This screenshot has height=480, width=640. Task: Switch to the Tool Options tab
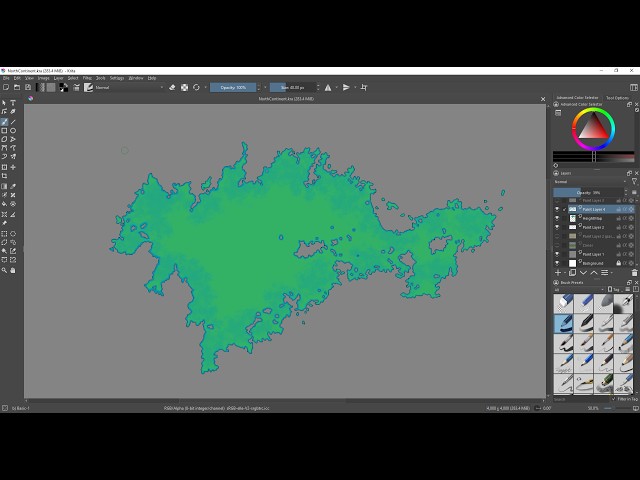[x=617, y=98]
